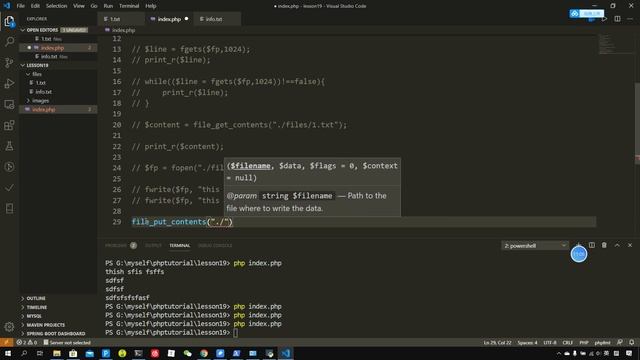This screenshot has height=360, width=640.
Task: Switch to the PROBLEMS panel tab
Action: click(x=121, y=245)
